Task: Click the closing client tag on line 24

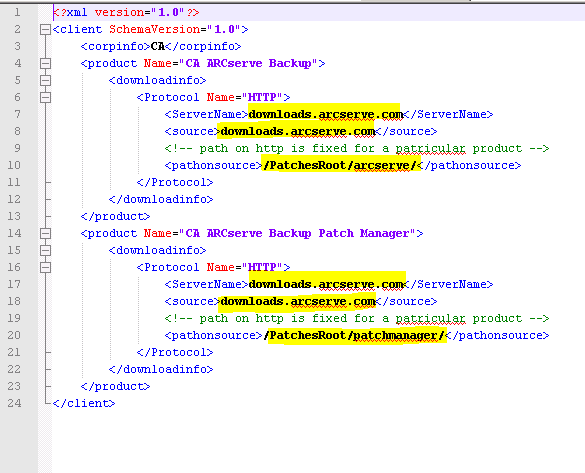Action: (84, 404)
